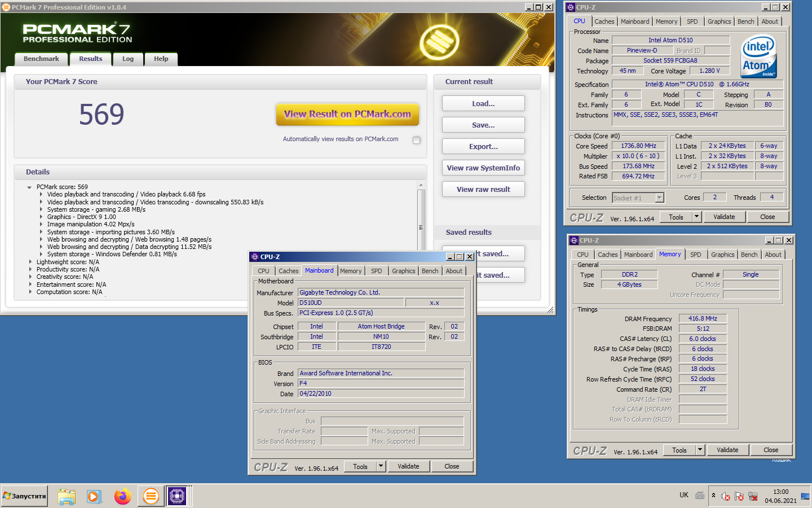Image resolution: width=812 pixels, height=508 pixels.
Task: Select SPD tab in Mainboard CPU-Z window
Action: (x=377, y=271)
